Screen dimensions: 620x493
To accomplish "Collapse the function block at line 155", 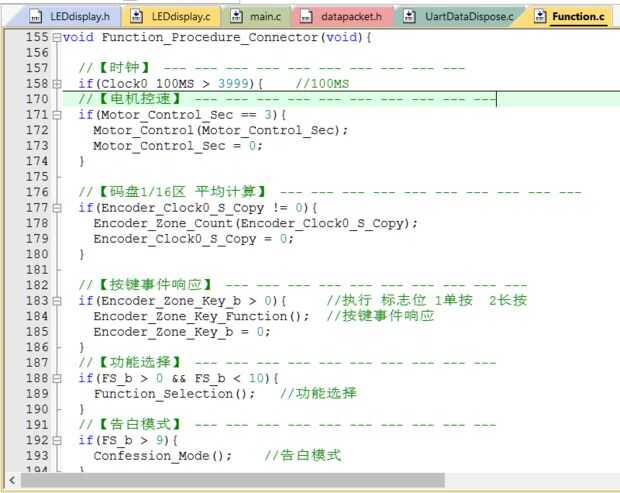I will [x=57, y=38].
